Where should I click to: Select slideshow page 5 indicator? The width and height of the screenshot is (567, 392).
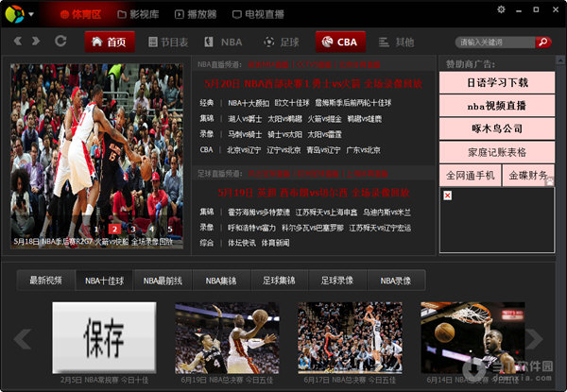tap(170, 229)
